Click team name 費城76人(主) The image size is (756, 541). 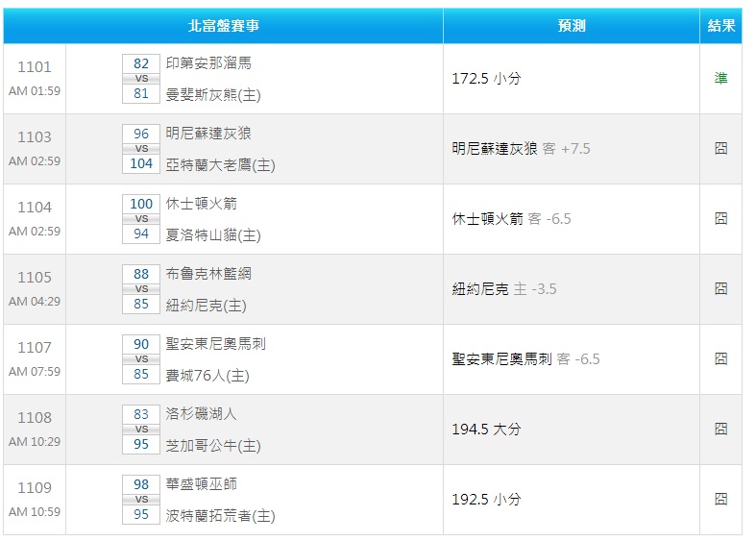coord(207,376)
